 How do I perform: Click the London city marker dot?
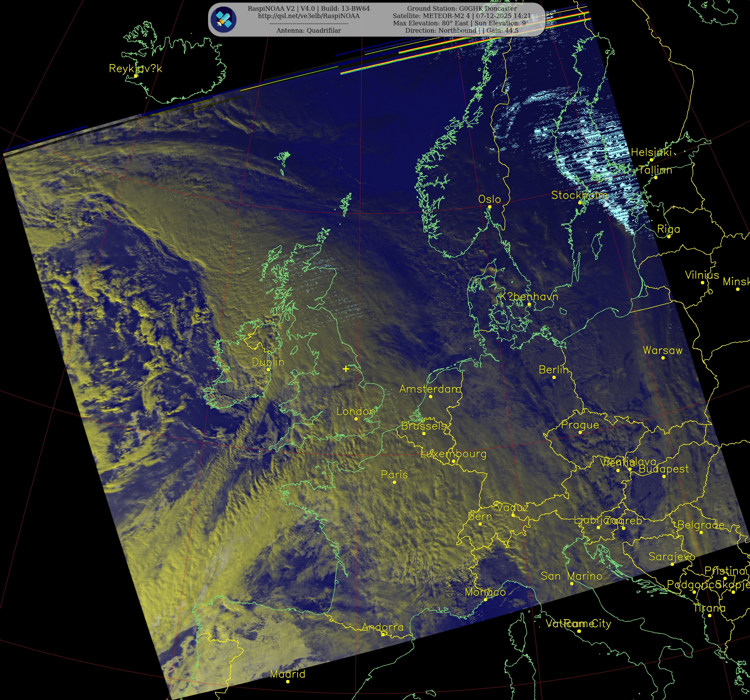(x=356, y=419)
